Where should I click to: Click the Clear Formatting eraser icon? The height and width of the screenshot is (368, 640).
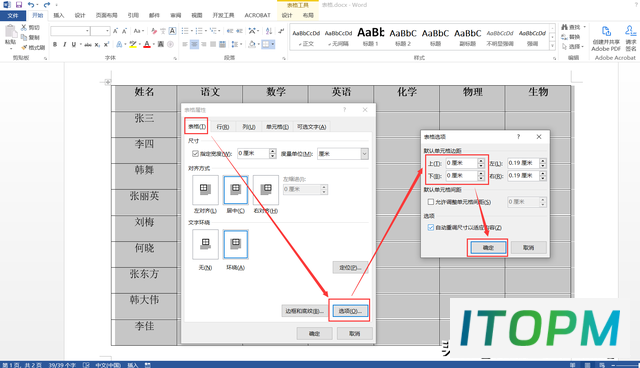[x=154, y=31]
